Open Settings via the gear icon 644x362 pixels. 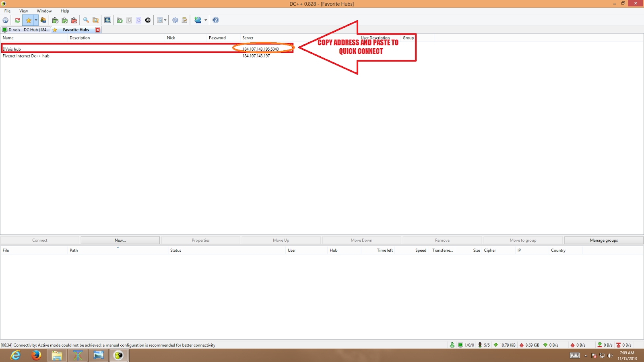point(175,20)
